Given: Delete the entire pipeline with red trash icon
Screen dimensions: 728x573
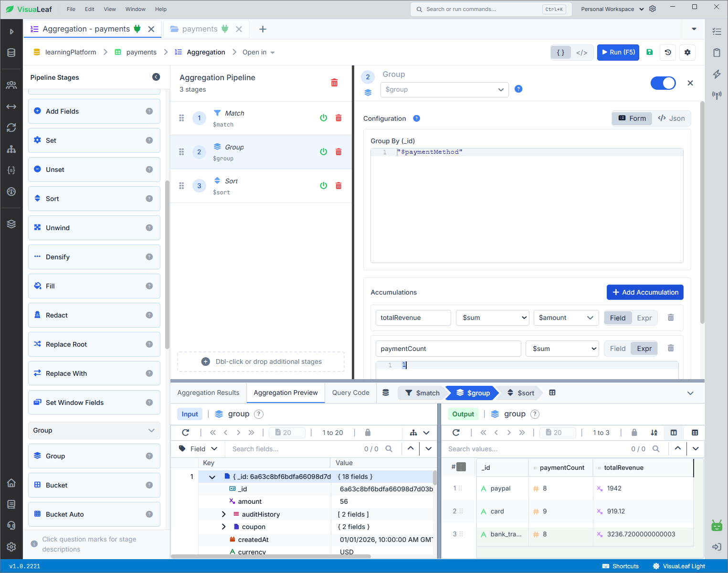Looking at the screenshot, I should [334, 83].
